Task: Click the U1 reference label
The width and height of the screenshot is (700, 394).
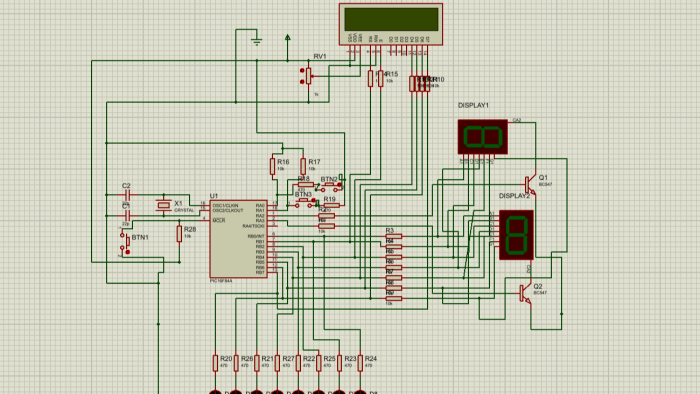Action: [214, 196]
